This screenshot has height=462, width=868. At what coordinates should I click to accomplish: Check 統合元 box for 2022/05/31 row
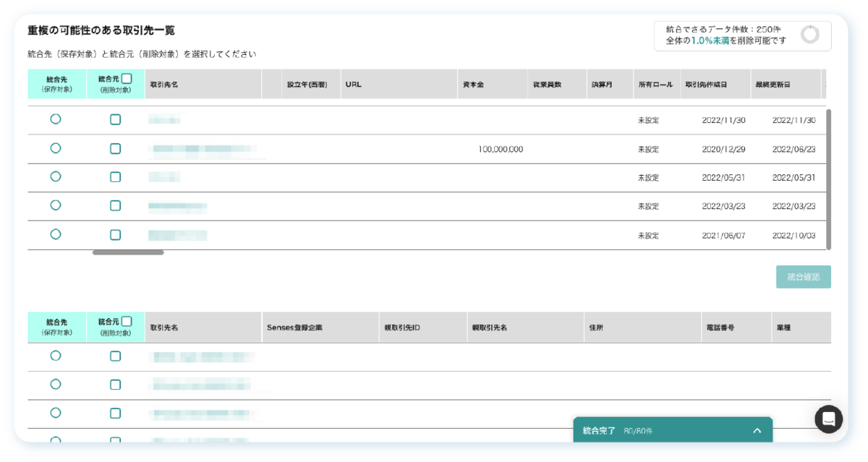click(x=115, y=177)
